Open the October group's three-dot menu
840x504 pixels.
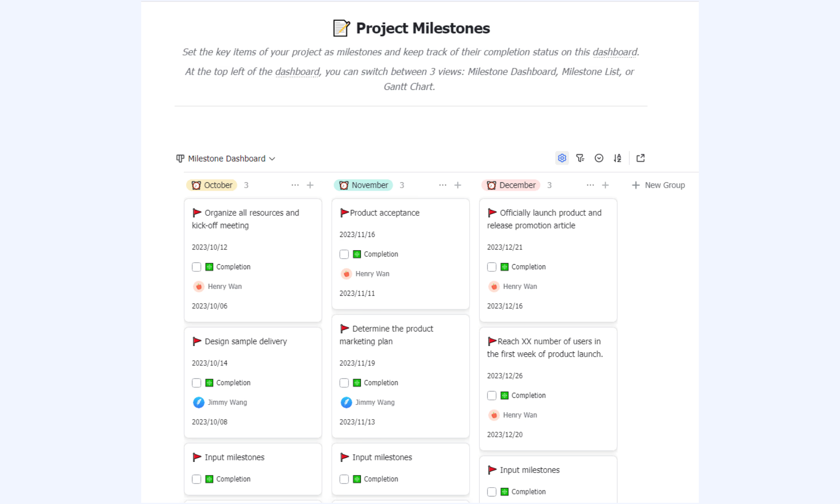tap(295, 185)
